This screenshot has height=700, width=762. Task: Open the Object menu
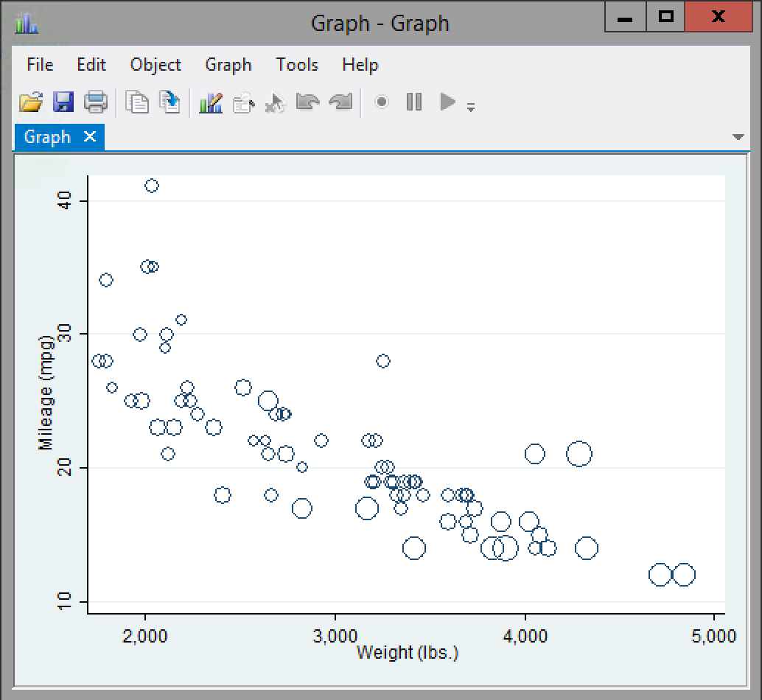tap(155, 65)
